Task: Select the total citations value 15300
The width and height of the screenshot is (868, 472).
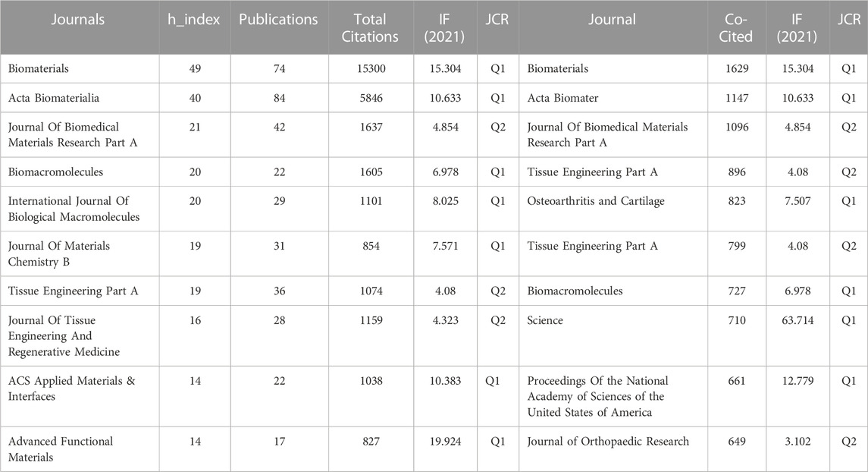Action: (371, 69)
